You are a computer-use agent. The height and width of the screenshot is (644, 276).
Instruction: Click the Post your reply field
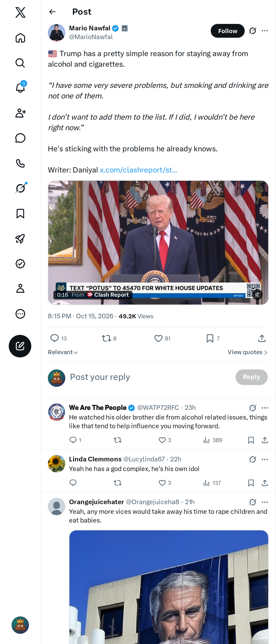150,377
